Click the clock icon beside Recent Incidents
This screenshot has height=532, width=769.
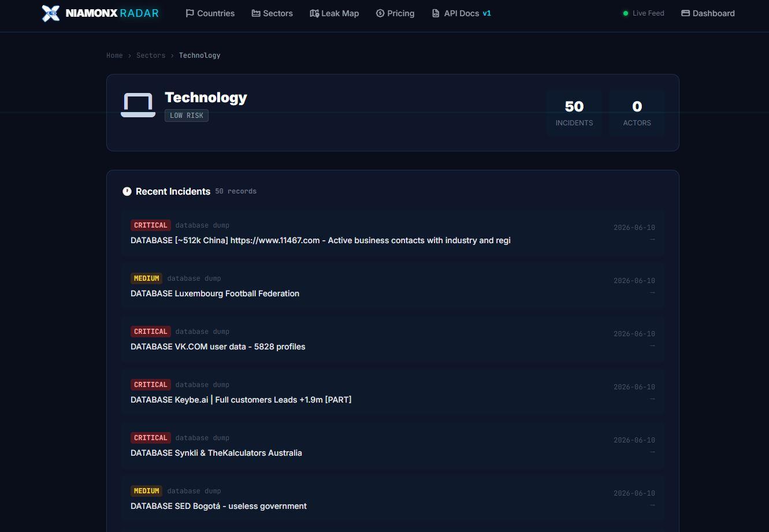tap(127, 191)
